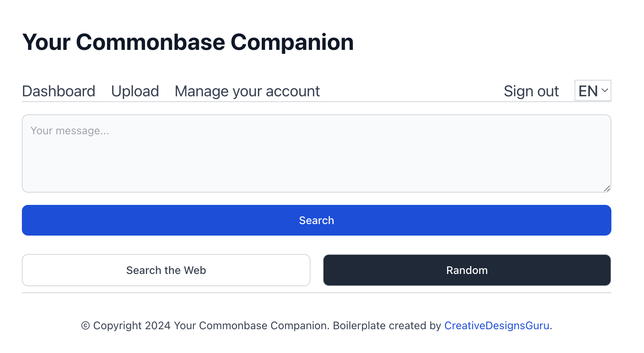
Task: Click the textarea resize handle icon
Action: [x=607, y=188]
